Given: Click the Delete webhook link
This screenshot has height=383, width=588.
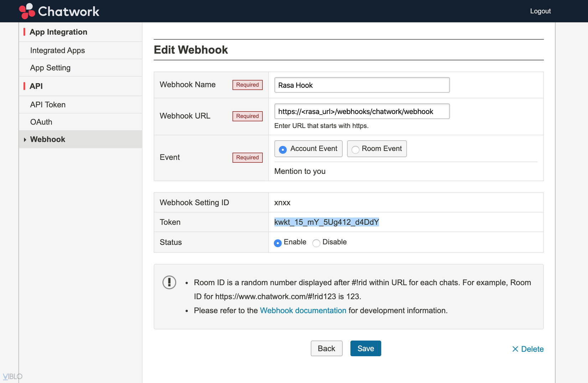Looking at the screenshot, I should [x=532, y=349].
